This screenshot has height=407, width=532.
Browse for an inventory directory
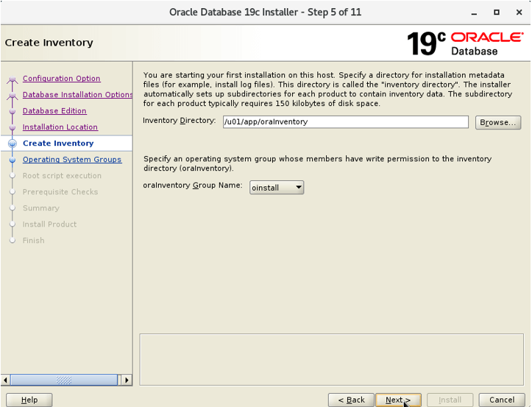497,123
